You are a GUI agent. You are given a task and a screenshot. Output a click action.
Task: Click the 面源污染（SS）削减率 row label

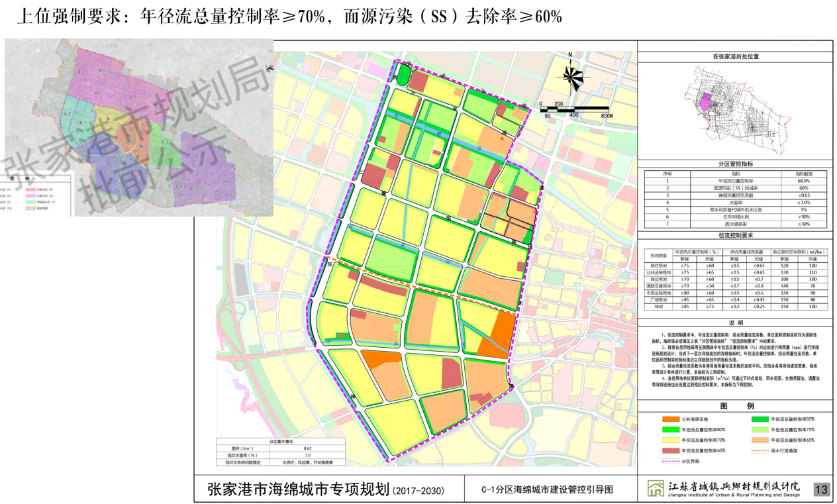(x=736, y=188)
